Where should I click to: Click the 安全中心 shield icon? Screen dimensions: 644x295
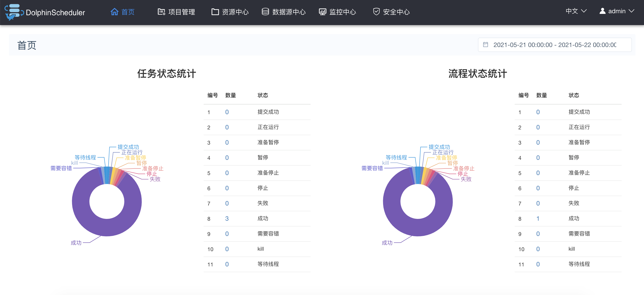(376, 12)
